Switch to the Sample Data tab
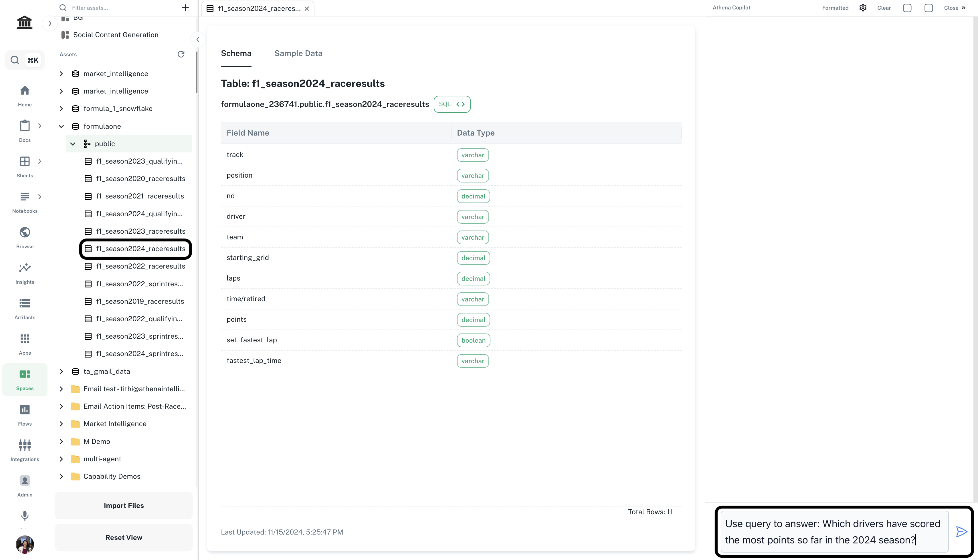 click(x=298, y=53)
